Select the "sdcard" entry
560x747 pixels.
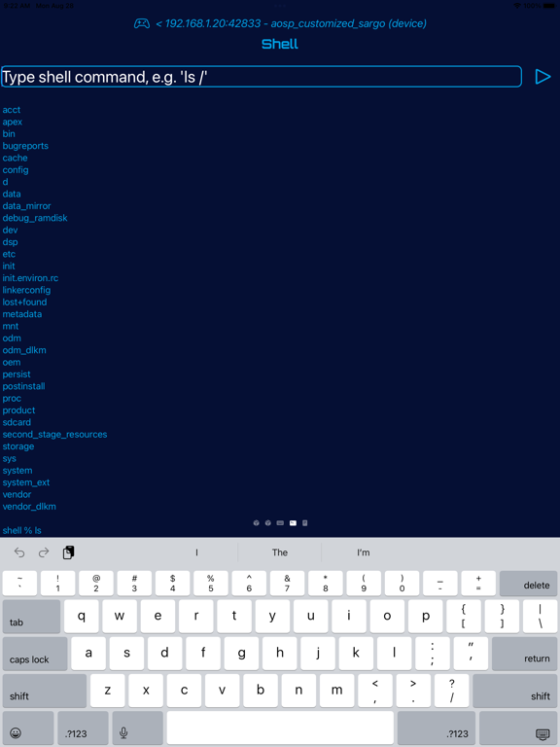coord(17,422)
